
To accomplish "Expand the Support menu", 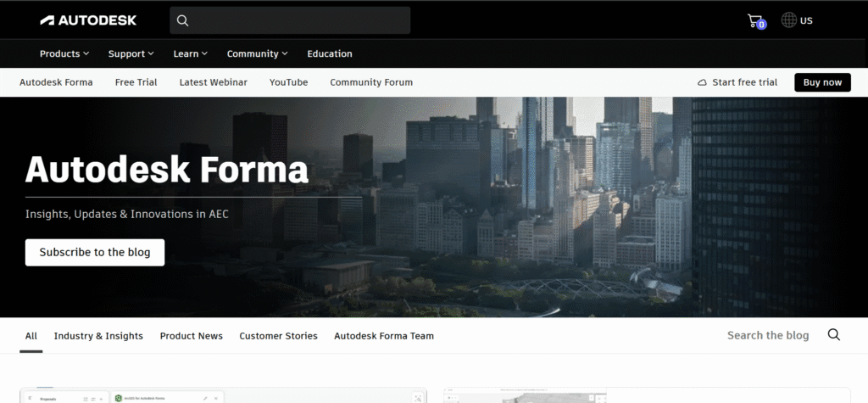I will coord(131,53).
